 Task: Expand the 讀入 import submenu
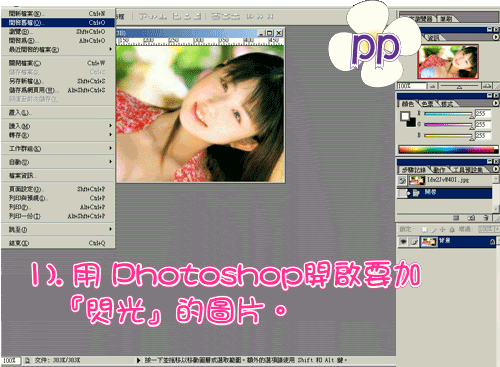(x=111, y=126)
